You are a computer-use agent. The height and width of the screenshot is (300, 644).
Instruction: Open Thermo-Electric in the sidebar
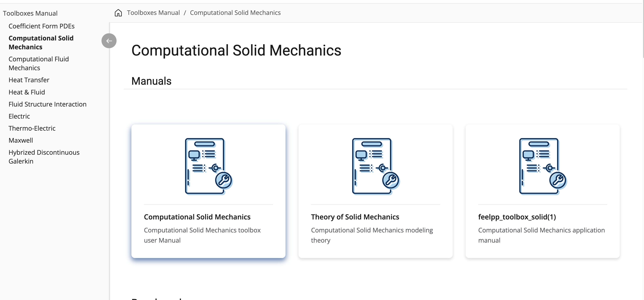pos(32,128)
